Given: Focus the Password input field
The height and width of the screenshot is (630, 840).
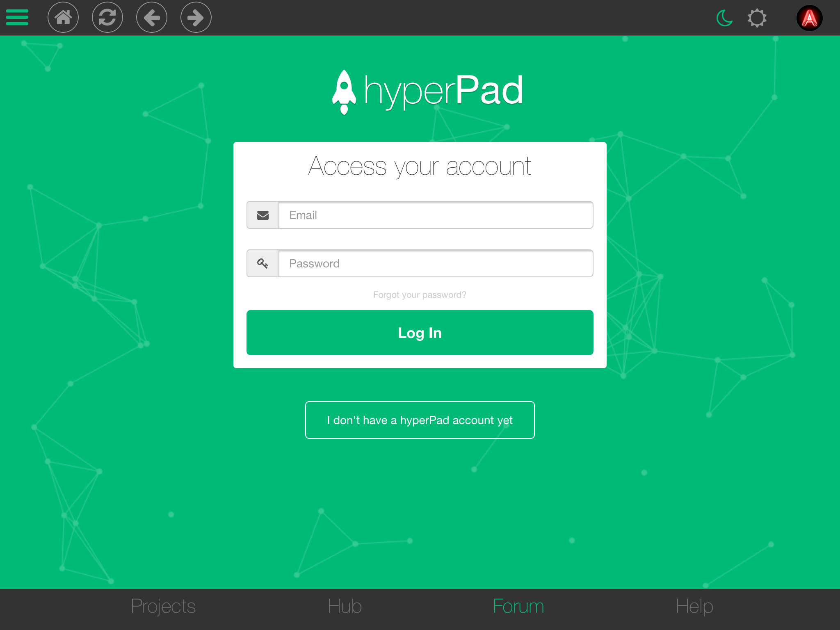Looking at the screenshot, I should (x=436, y=263).
